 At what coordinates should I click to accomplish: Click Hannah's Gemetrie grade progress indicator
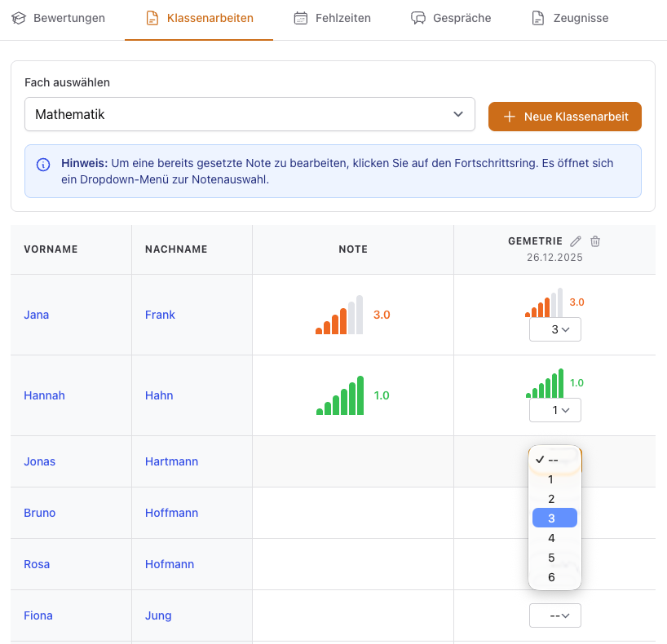pyautogui.click(x=545, y=383)
